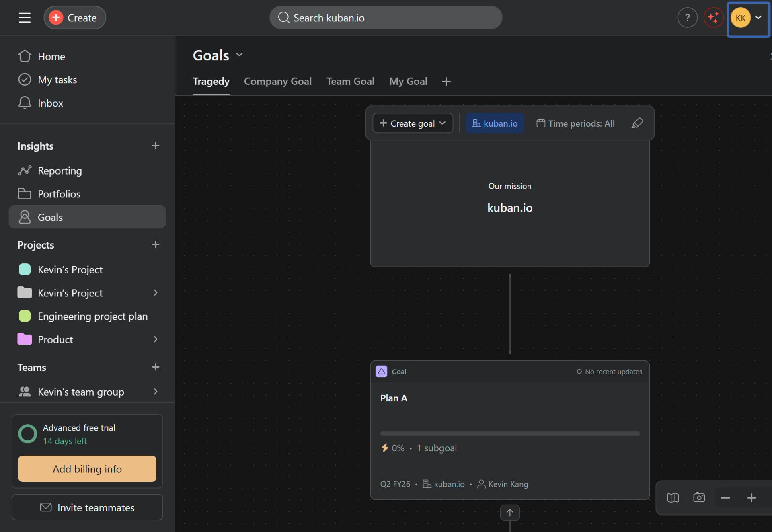Click the purple Goal triangle icon
This screenshot has height=532, width=772.
click(x=381, y=371)
